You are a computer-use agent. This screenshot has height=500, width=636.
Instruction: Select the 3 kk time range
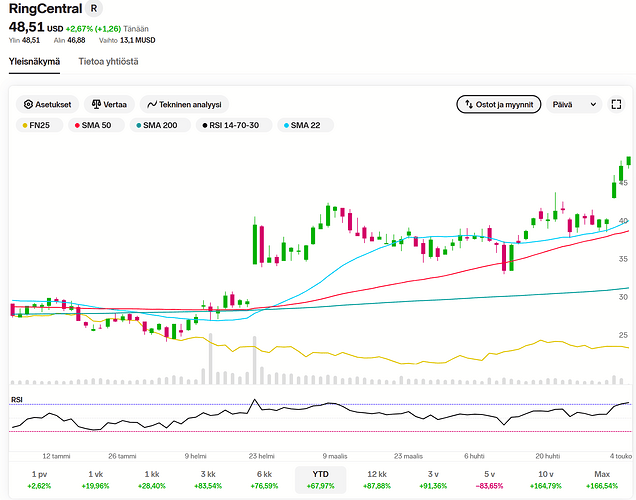(208, 479)
